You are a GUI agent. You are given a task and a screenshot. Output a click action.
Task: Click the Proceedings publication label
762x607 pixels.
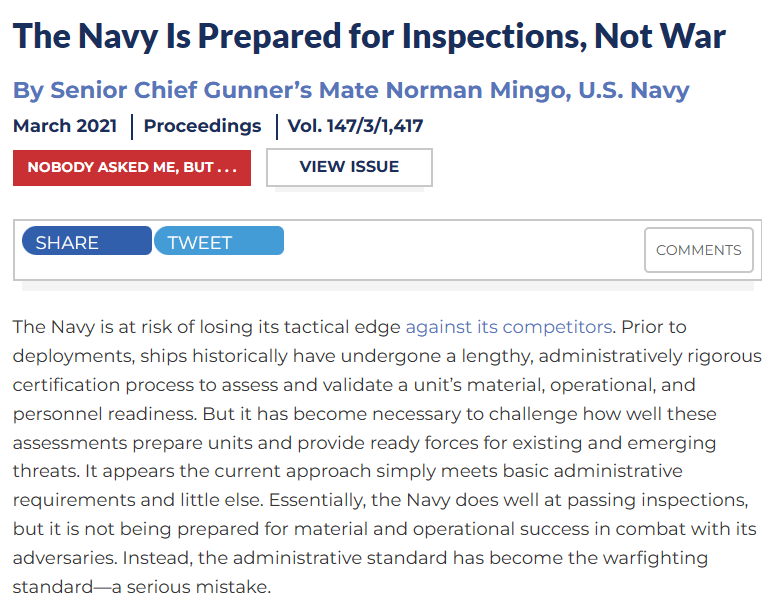(x=202, y=126)
